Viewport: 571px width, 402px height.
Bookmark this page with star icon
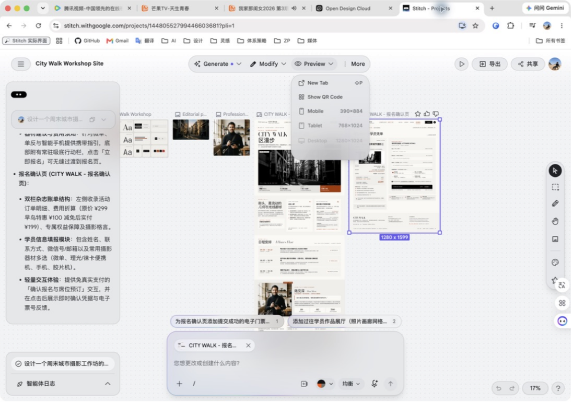(x=475, y=25)
